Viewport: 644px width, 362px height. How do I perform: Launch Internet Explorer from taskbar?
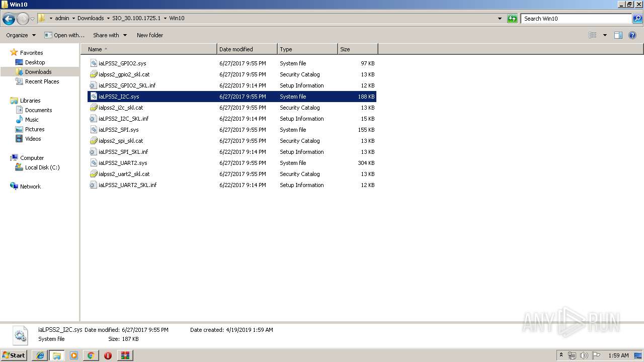[40, 355]
